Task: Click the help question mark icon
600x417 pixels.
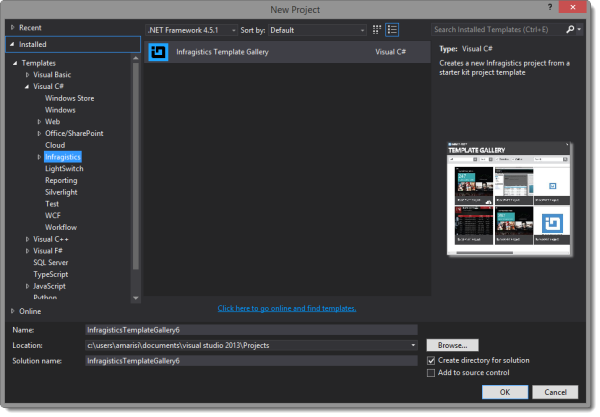Action: (561, 8)
